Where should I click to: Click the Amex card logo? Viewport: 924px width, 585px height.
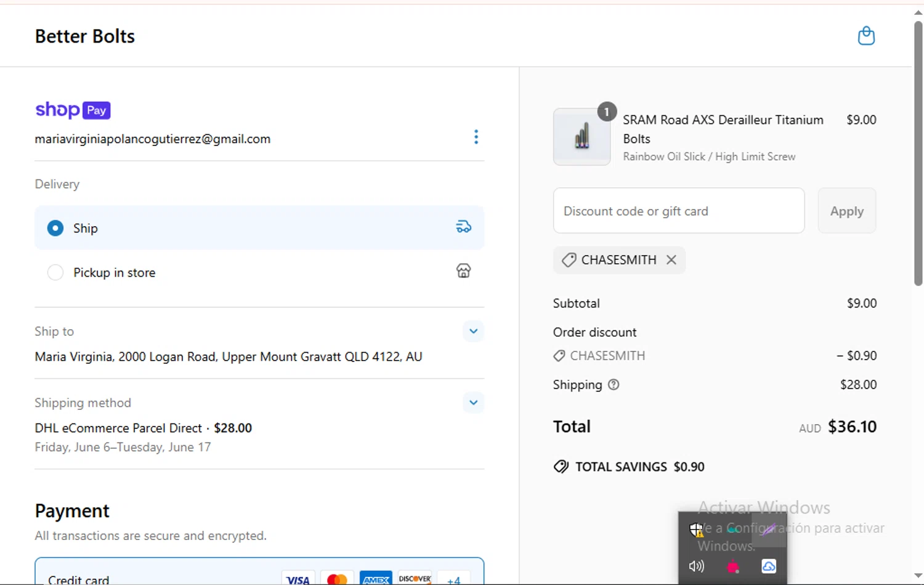click(x=376, y=579)
